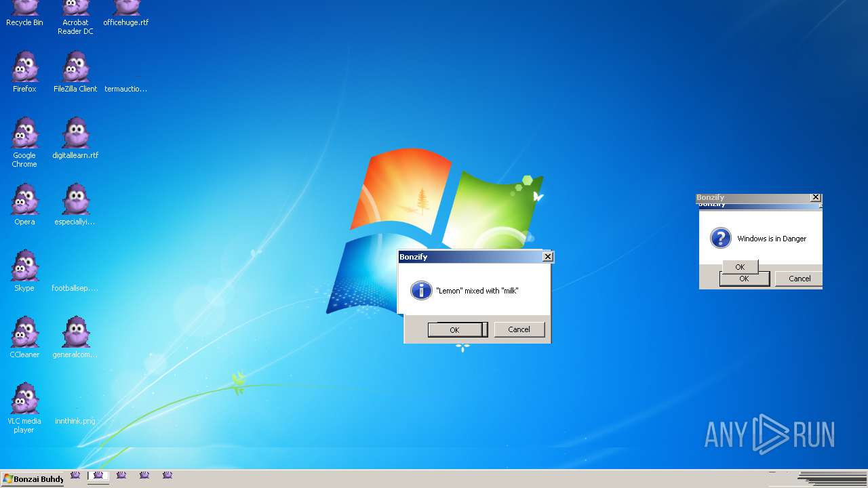
Task: Select the termauctio... desktop file label
Action: (126, 89)
